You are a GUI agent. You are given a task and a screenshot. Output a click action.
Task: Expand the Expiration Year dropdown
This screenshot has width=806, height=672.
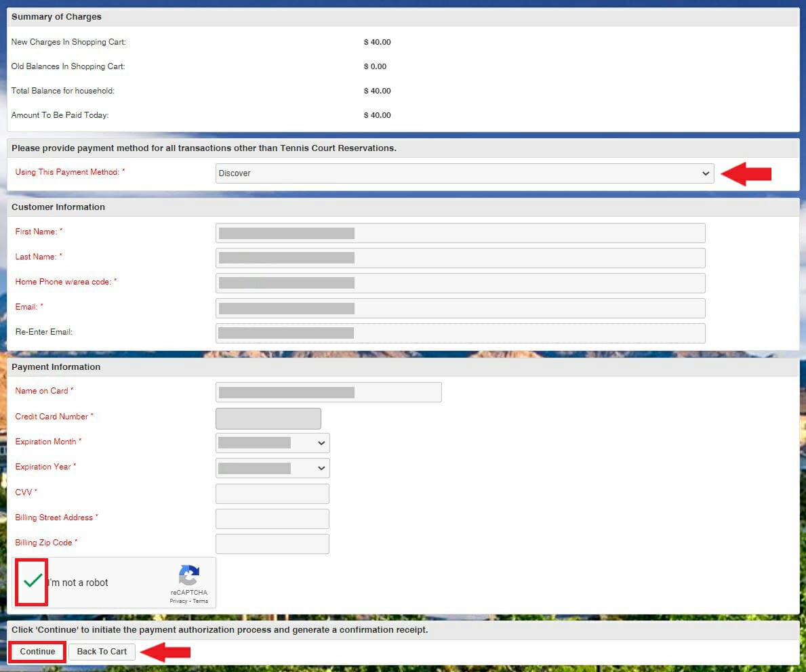coord(273,468)
